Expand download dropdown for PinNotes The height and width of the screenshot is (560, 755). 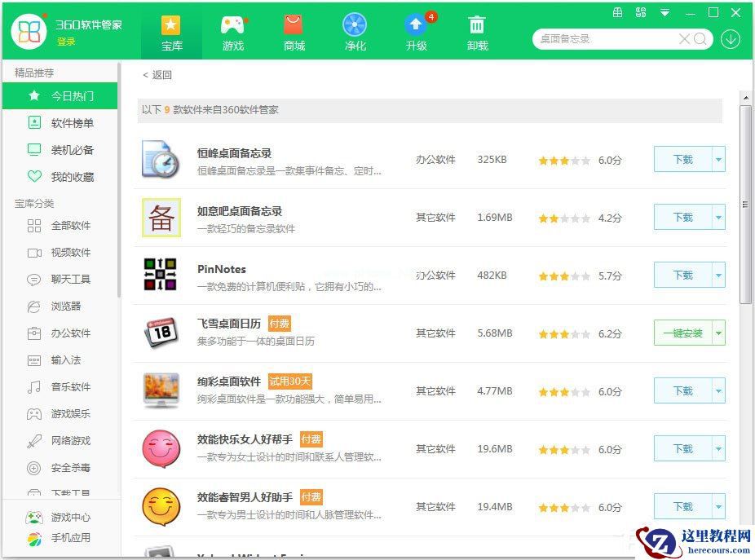coord(719,275)
